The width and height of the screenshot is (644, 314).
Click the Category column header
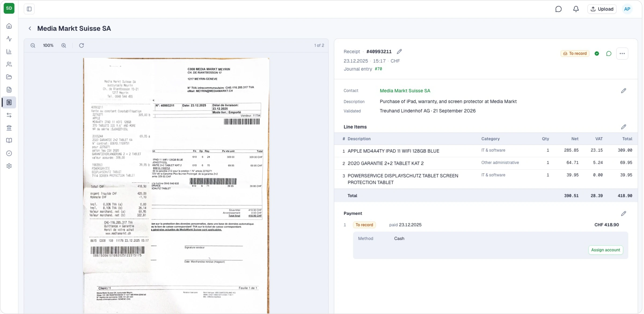[490, 139]
